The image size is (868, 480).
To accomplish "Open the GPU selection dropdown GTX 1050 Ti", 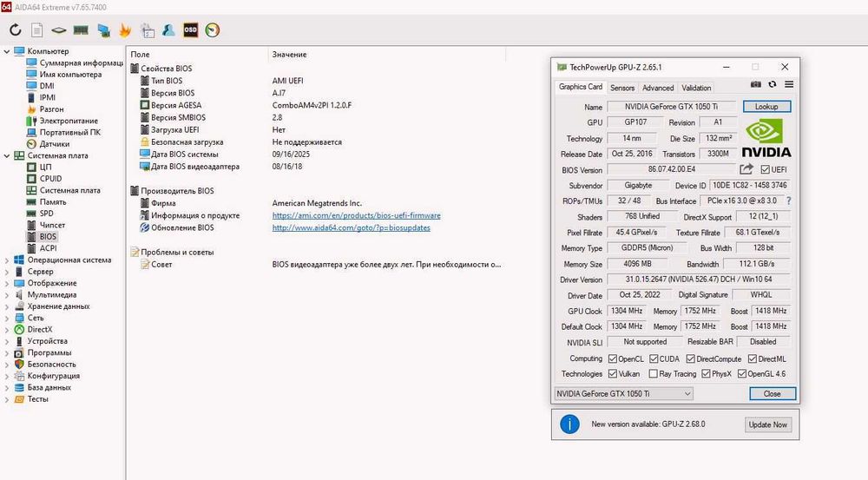I will 623,393.
